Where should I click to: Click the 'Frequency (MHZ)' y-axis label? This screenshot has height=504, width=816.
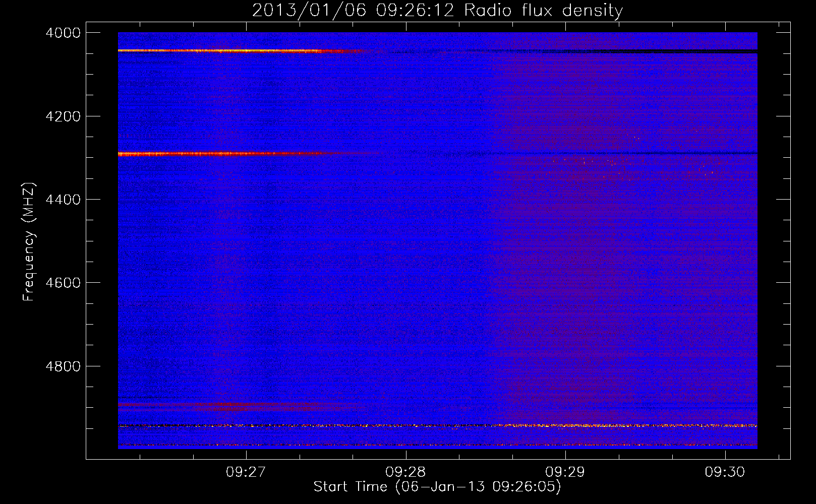(29, 242)
